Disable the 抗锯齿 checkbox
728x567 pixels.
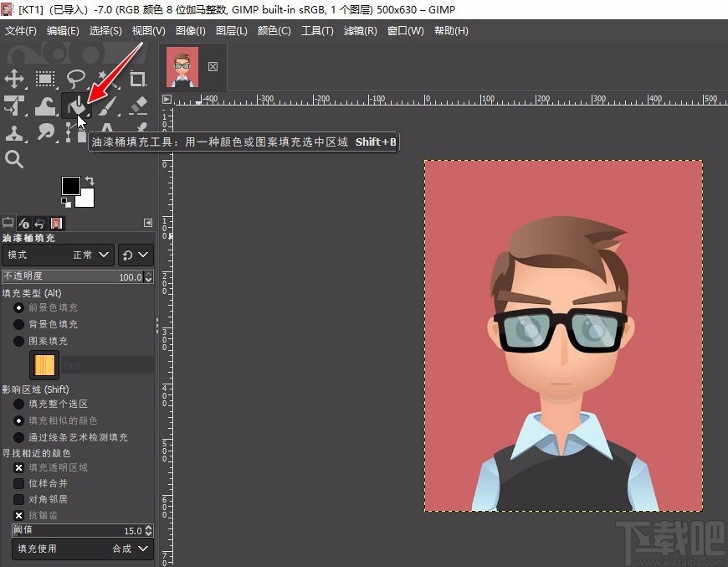[18, 515]
